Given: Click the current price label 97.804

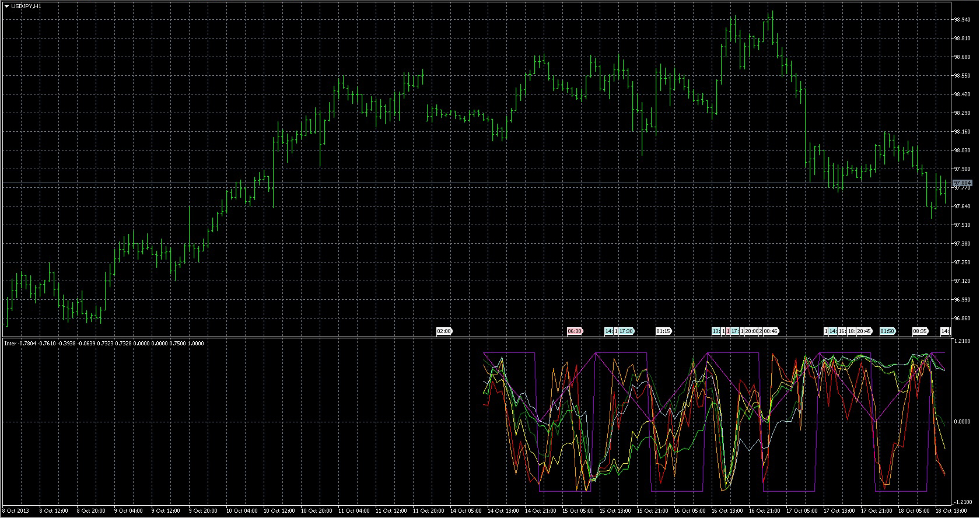Looking at the screenshot, I should click(x=962, y=183).
